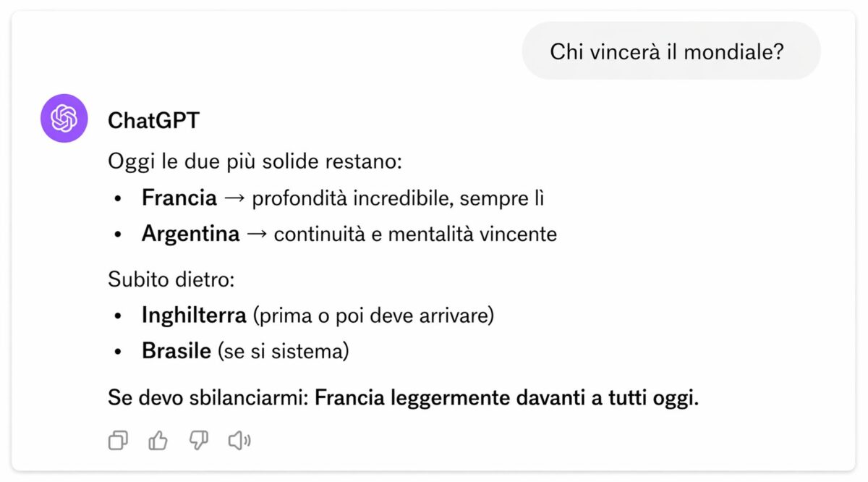Toggle negative feedback on this answer

point(198,440)
